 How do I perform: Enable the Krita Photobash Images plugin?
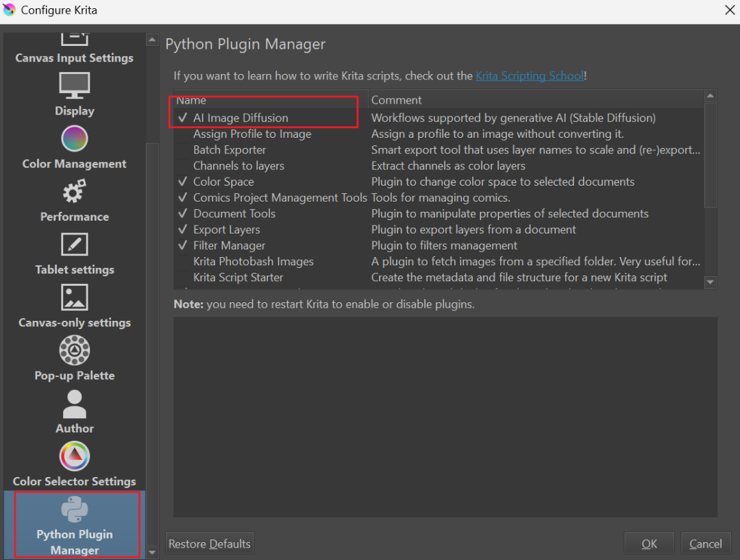pos(183,261)
